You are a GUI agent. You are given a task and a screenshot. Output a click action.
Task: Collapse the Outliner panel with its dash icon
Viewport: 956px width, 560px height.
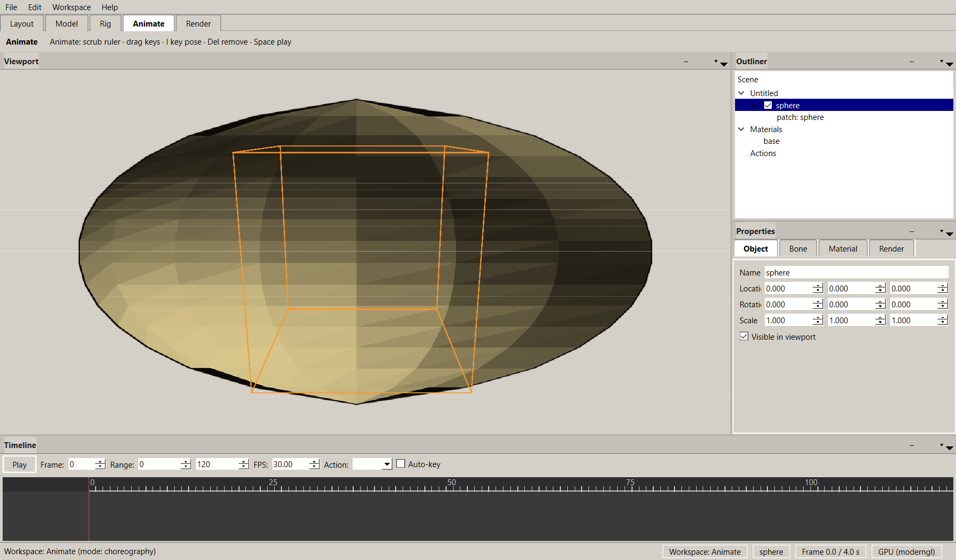911,62
